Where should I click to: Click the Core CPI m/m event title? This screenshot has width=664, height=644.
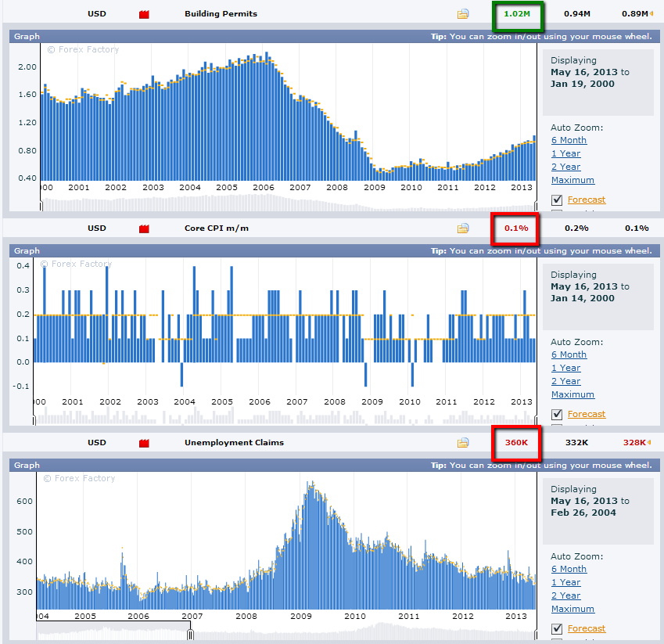pyautogui.click(x=217, y=228)
